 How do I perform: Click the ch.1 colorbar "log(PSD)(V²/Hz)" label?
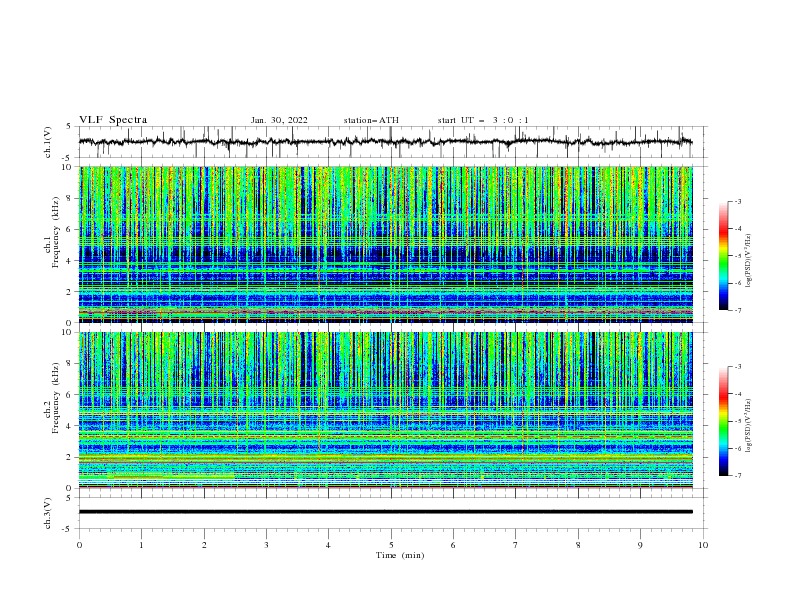pos(749,261)
